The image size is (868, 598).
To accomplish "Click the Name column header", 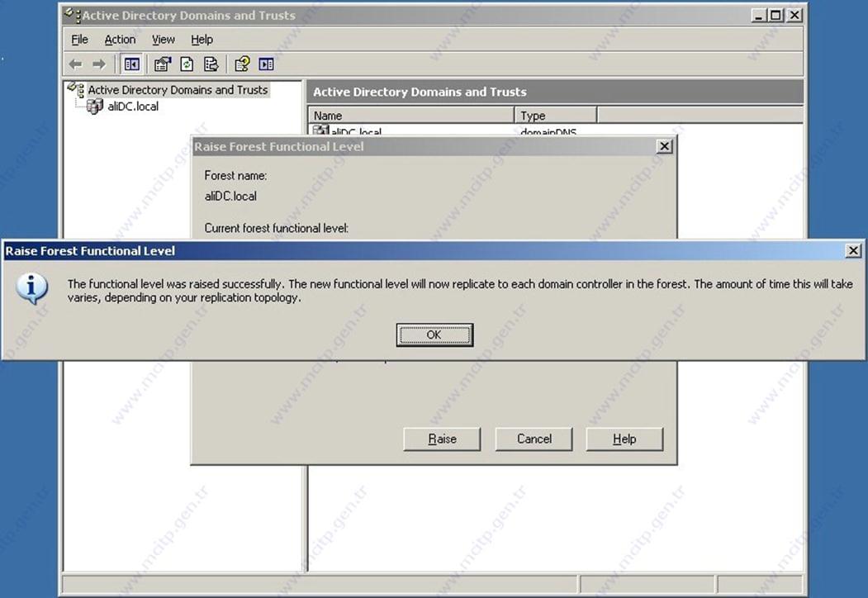I will (x=411, y=116).
